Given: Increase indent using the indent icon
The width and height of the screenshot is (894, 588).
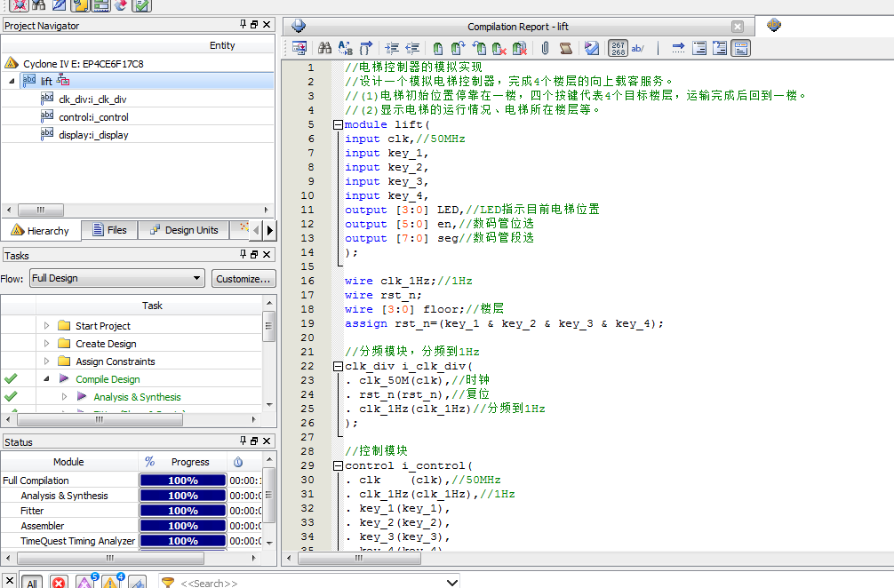Looking at the screenshot, I should 392,49.
